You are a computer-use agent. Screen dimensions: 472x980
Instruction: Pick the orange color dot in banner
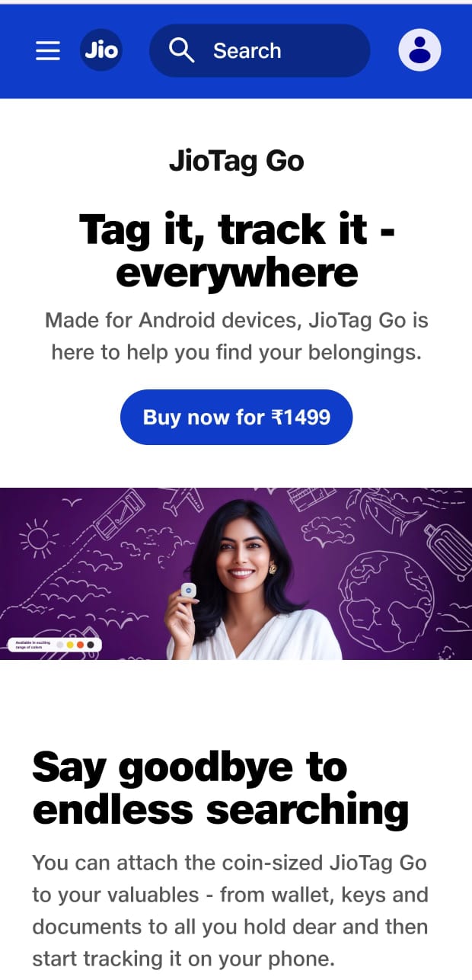(80, 645)
